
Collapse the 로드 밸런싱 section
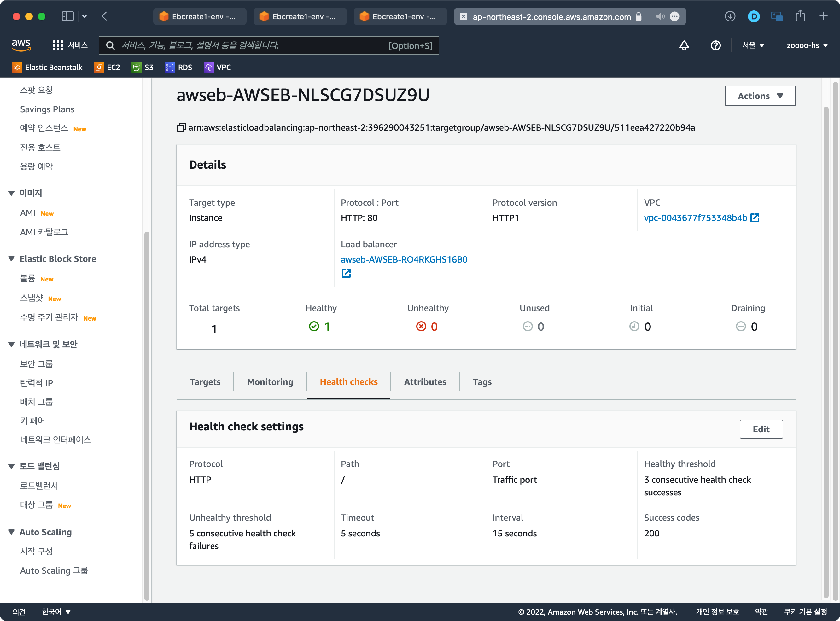[11, 466]
